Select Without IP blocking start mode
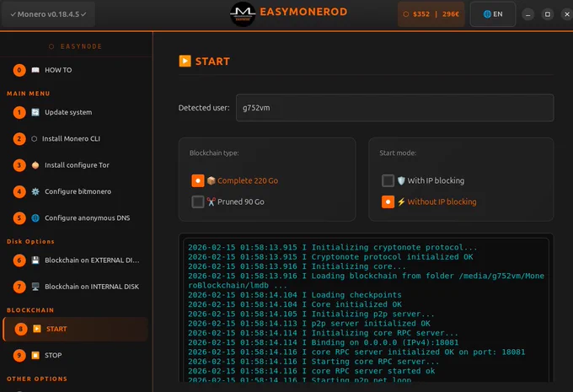Image resolution: width=573 pixels, height=392 pixels. click(x=388, y=201)
